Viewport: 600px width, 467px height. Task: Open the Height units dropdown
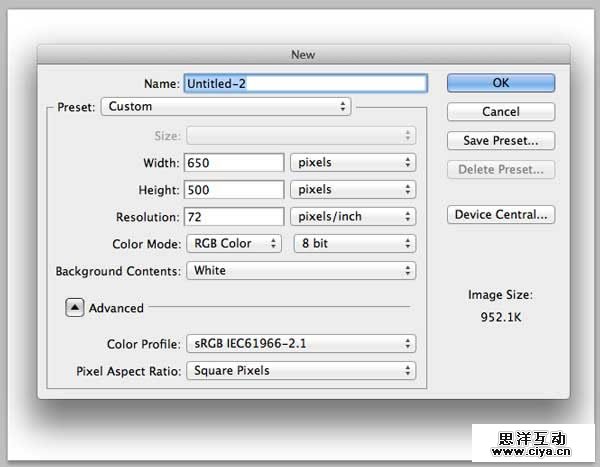pos(352,189)
